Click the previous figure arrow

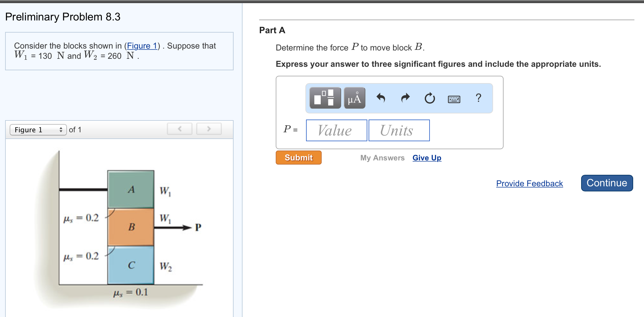[x=179, y=129]
